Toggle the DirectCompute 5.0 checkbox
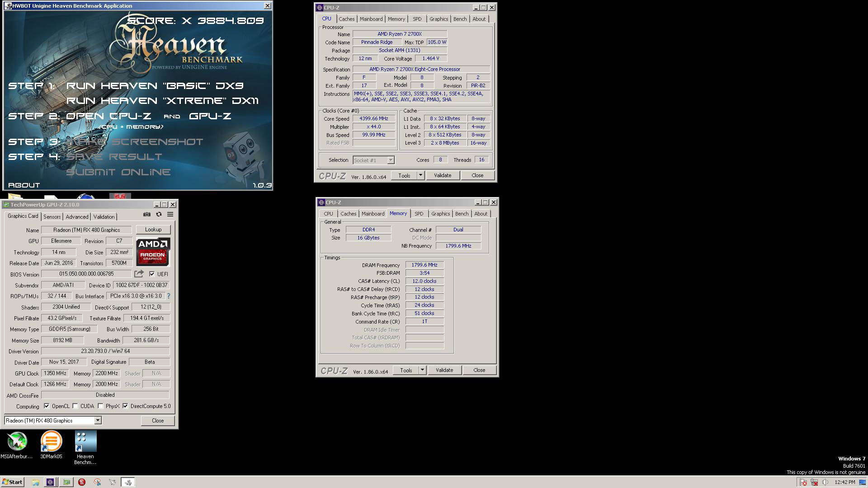 125,406
